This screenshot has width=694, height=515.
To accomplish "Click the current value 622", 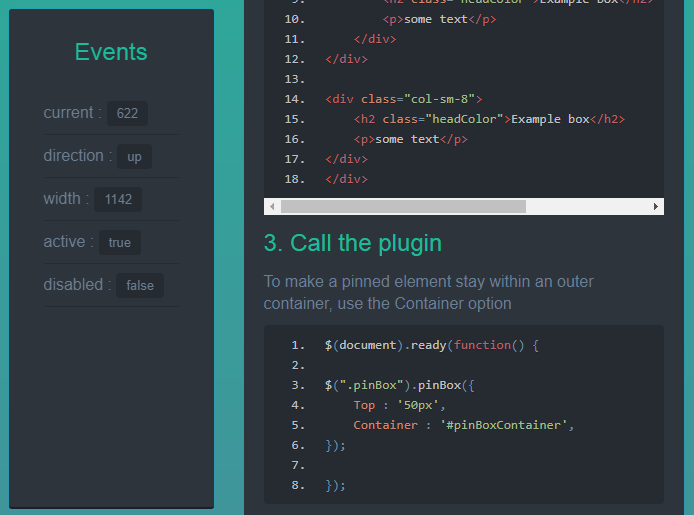I will [127, 113].
